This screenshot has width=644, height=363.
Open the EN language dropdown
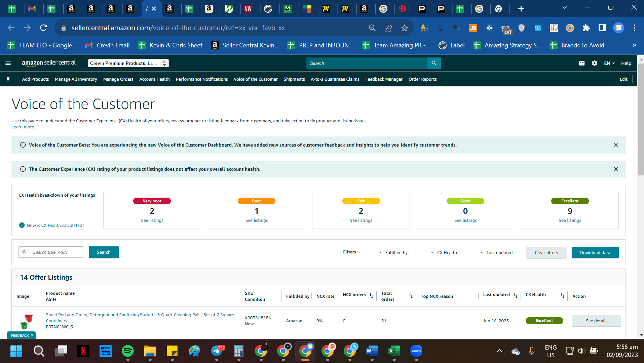(x=609, y=63)
